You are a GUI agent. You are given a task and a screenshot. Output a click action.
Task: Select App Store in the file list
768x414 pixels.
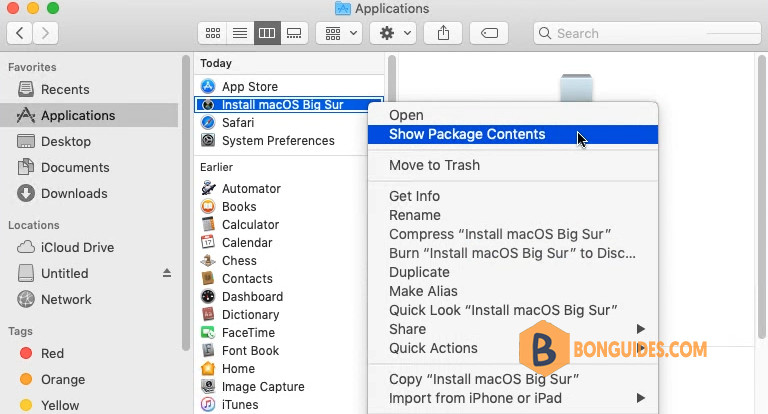pyautogui.click(x=289, y=87)
